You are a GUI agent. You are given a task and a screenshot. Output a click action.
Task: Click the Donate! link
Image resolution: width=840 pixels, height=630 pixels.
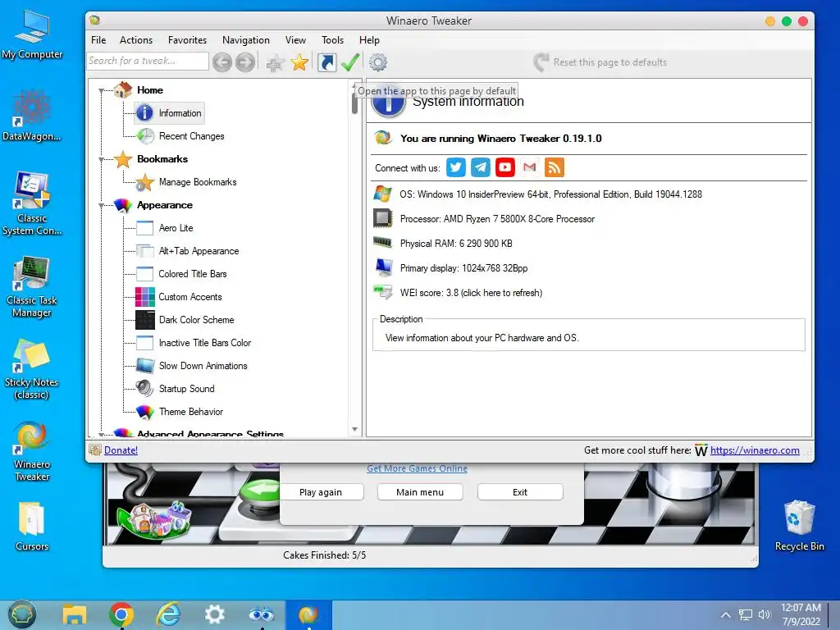pyautogui.click(x=121, y=450)
